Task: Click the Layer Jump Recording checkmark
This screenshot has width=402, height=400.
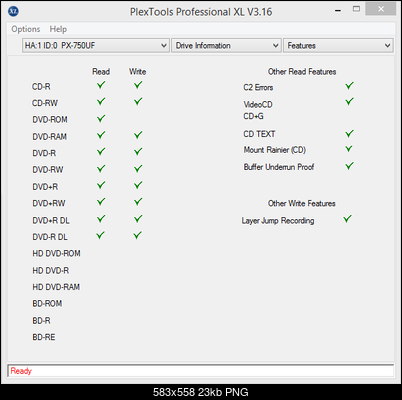Action: coord(347,219)
